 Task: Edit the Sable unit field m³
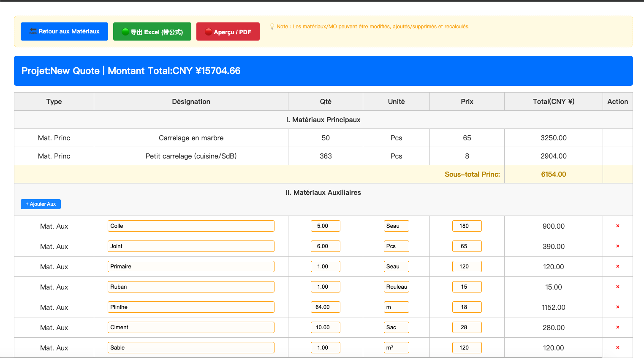[397, 348]
